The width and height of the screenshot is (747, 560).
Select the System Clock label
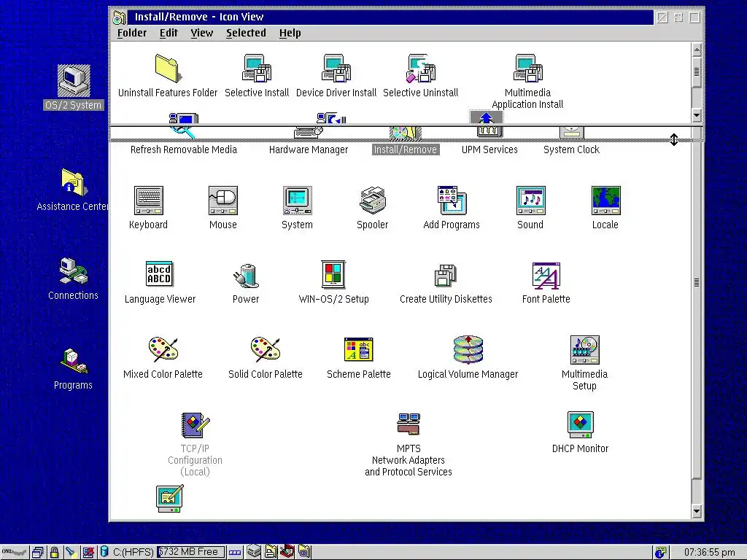[571, 149]
